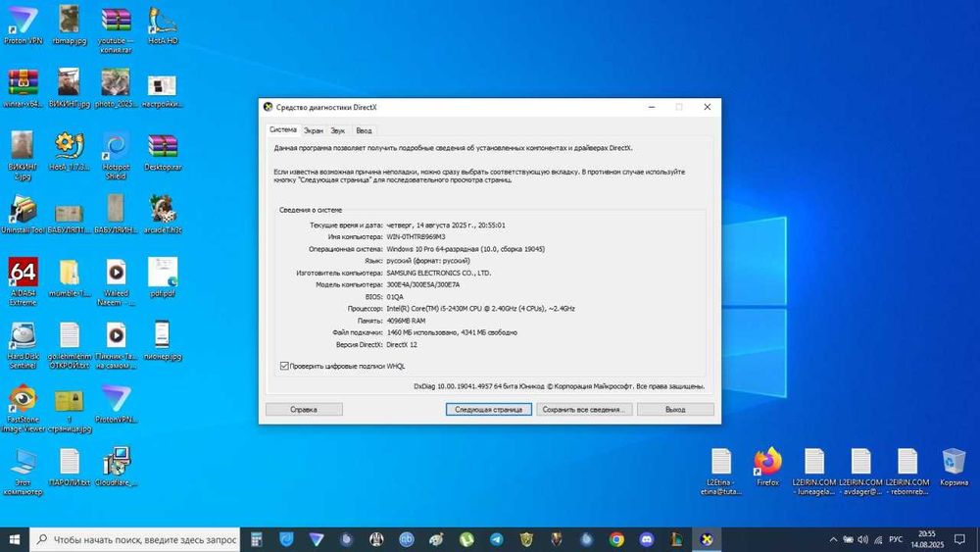This screenshot has height=552, width=980.
Task: Click the DirectX 12 version value
Action: (x=401, y=344)
